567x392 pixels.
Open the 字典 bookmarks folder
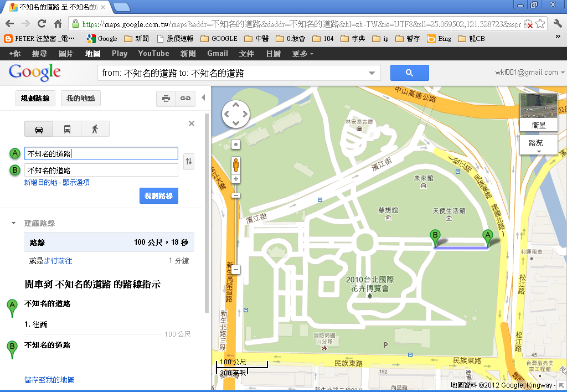click(x=353, y=39)
